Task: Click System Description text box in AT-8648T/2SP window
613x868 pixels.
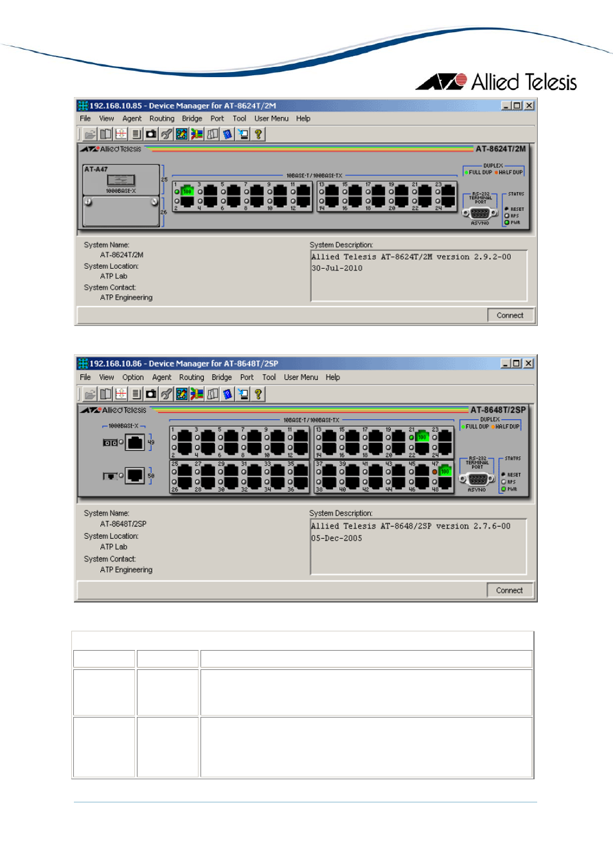Action: point(418,547)
